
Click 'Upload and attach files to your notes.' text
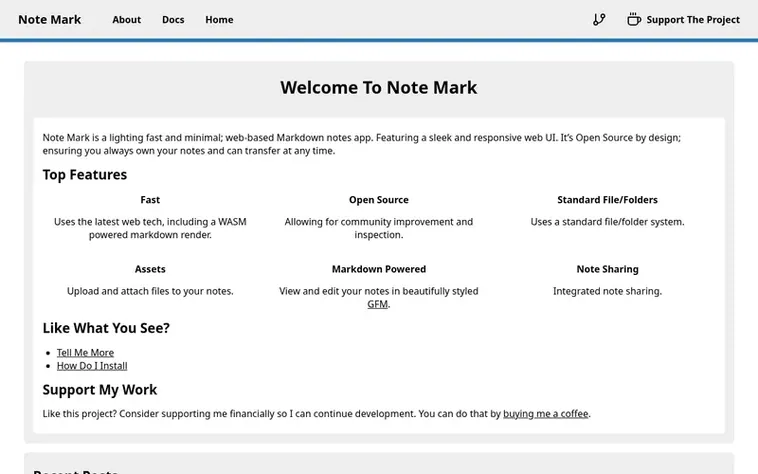tap(150, 291)
